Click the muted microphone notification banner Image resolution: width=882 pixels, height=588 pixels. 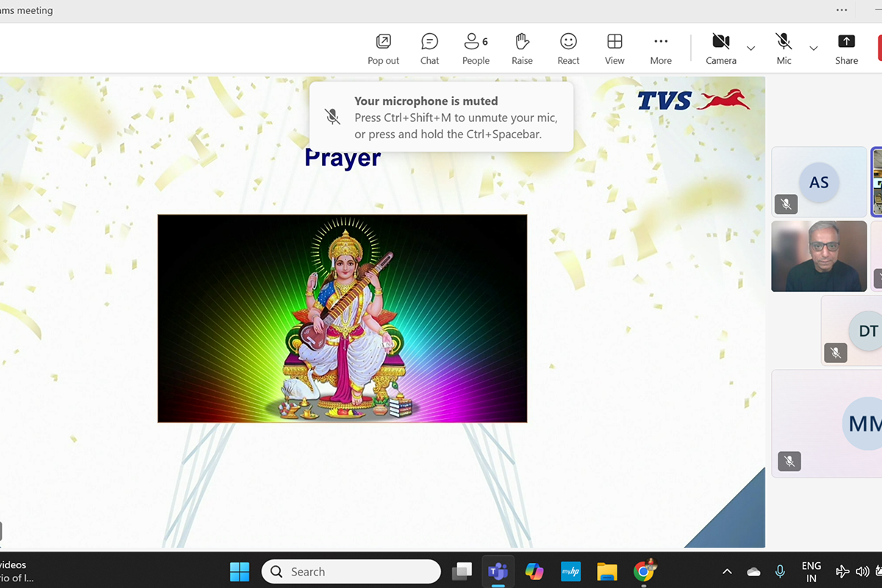[441, 117]
